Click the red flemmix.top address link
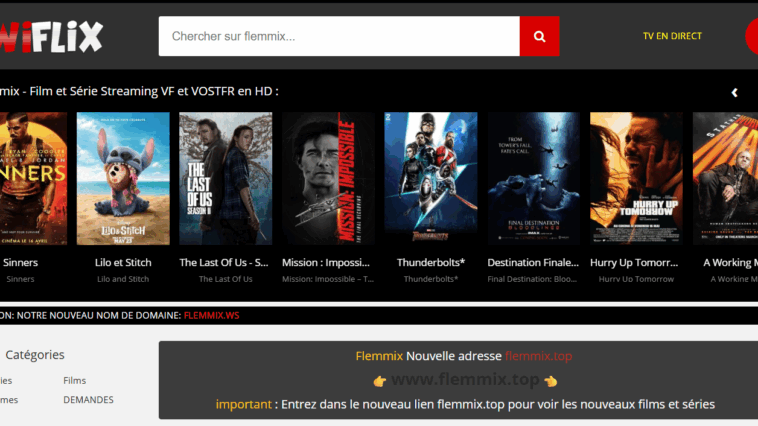The width and height of the screenshot is (758, 426). [539, 356]
